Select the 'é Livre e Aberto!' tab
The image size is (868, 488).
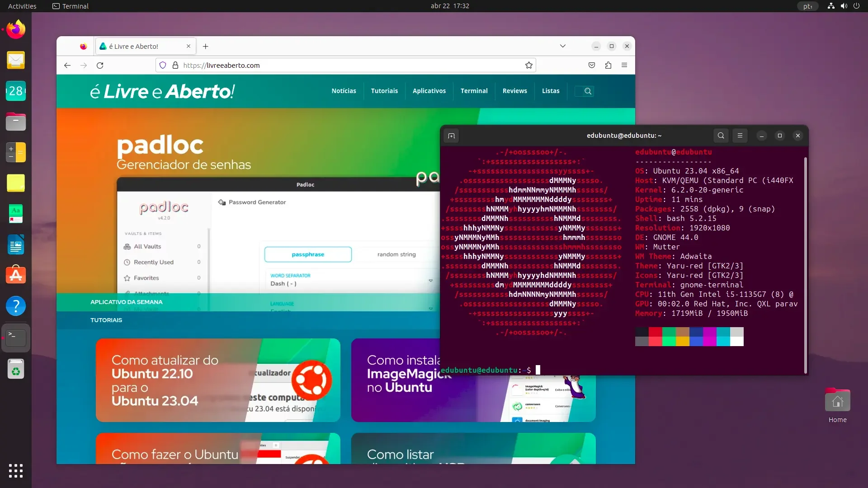pos(146,46)
